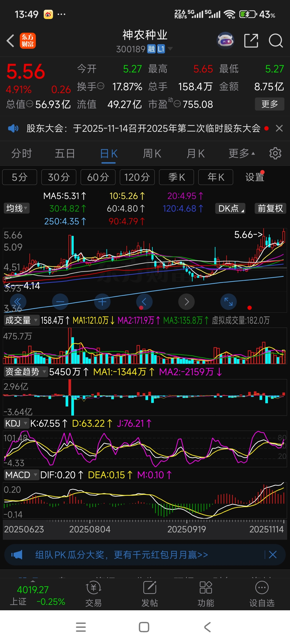This screenshot has width=290, height=644.
Task: Select the 5分 period button
Action: coord(19,177)
